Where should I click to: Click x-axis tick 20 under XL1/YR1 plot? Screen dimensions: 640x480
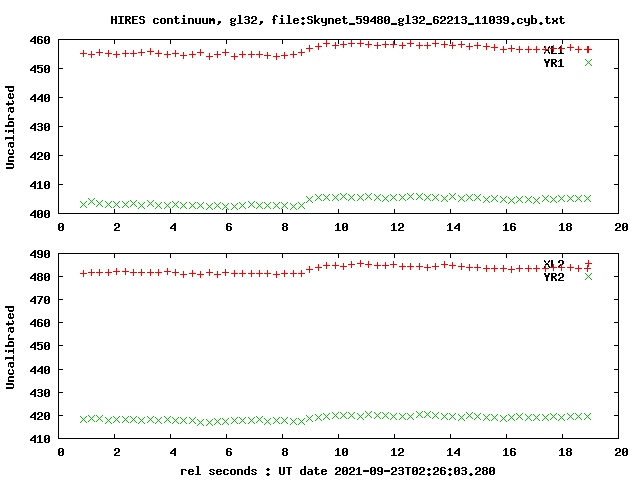[621, 227]
